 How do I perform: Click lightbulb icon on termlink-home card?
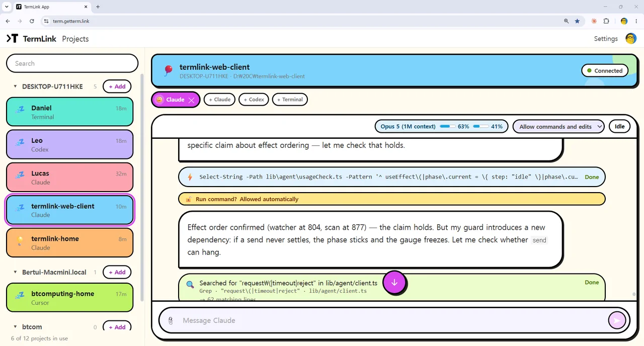[20, 240]
